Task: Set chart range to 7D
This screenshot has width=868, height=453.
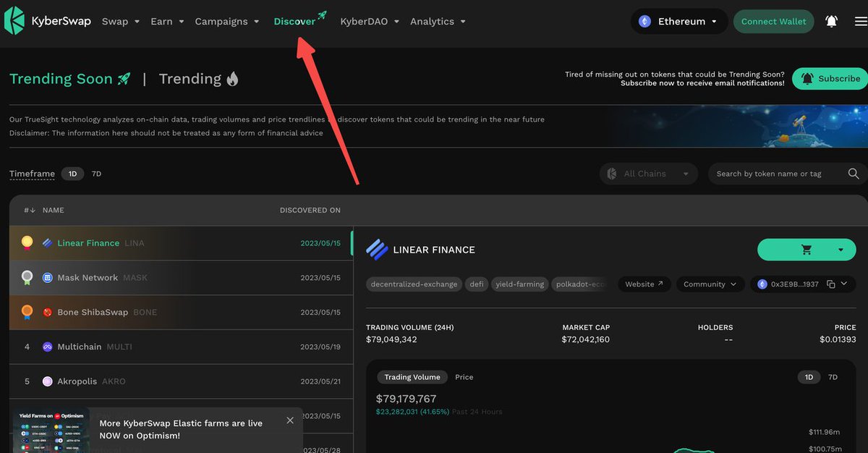Action: (x=833, y=377)
